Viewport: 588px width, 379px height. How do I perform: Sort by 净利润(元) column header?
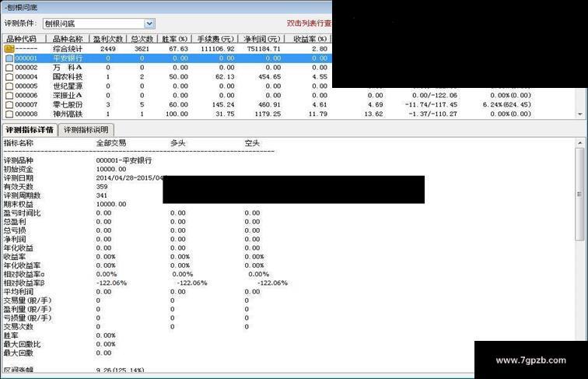coord(261,39)
